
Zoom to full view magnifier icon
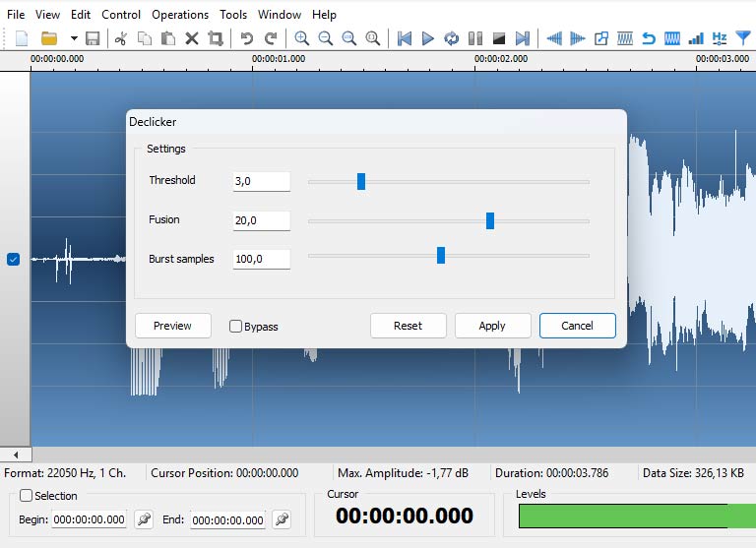[373, 38]
